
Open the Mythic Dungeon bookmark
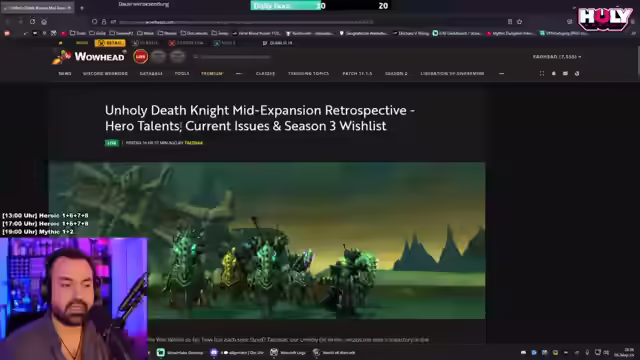pyautogui.click(x=511, y=33)
